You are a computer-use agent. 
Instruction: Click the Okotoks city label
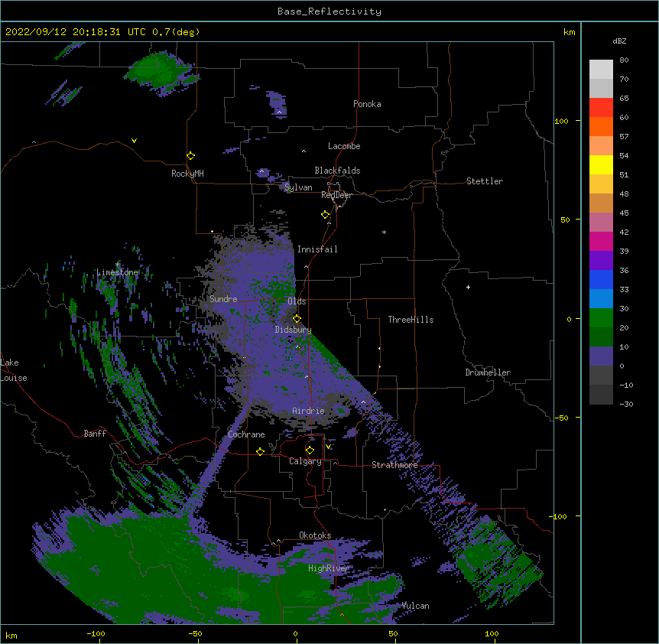tap(315, 535)
